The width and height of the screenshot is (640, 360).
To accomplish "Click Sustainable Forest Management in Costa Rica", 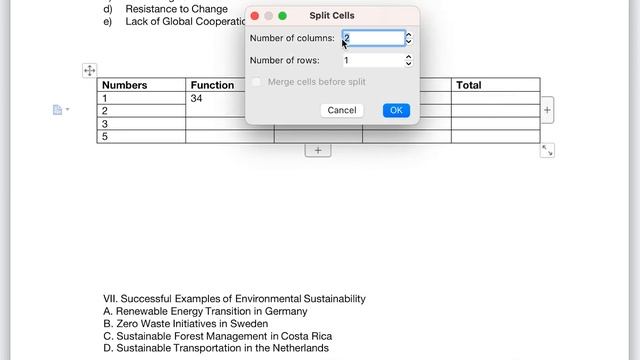I will (218, 336).
